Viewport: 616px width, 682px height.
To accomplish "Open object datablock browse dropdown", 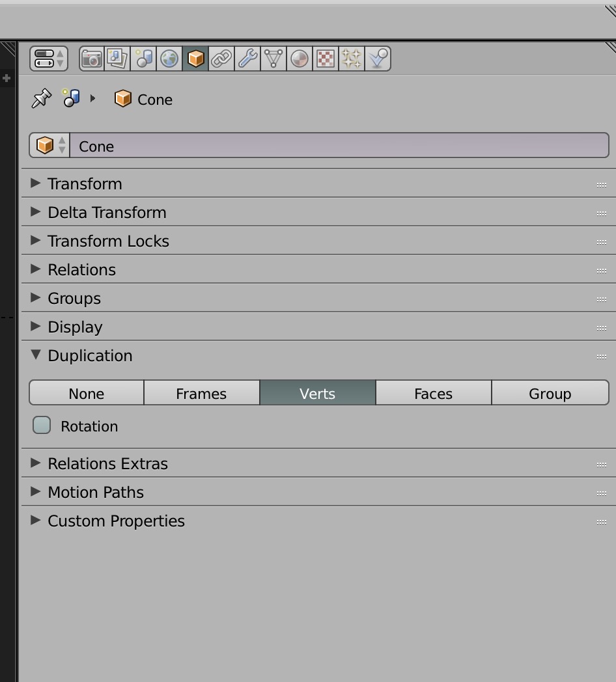I will 49,145.
